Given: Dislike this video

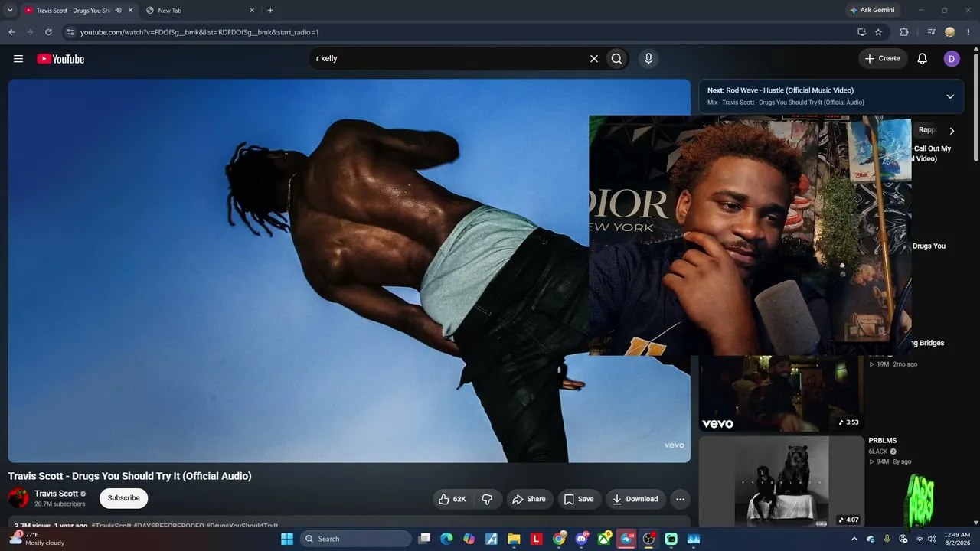Looking at the screenshot, I should click(487, 499).
